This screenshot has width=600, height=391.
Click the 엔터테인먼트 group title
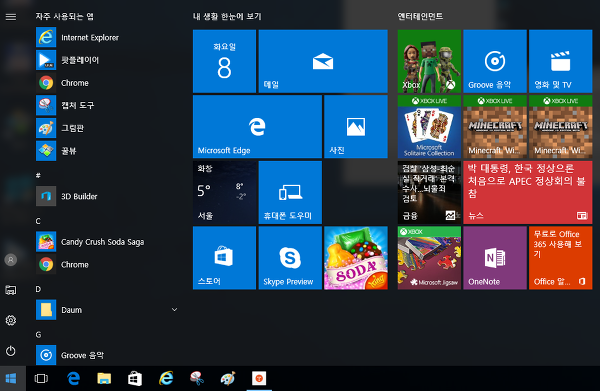tap(420, 16)
